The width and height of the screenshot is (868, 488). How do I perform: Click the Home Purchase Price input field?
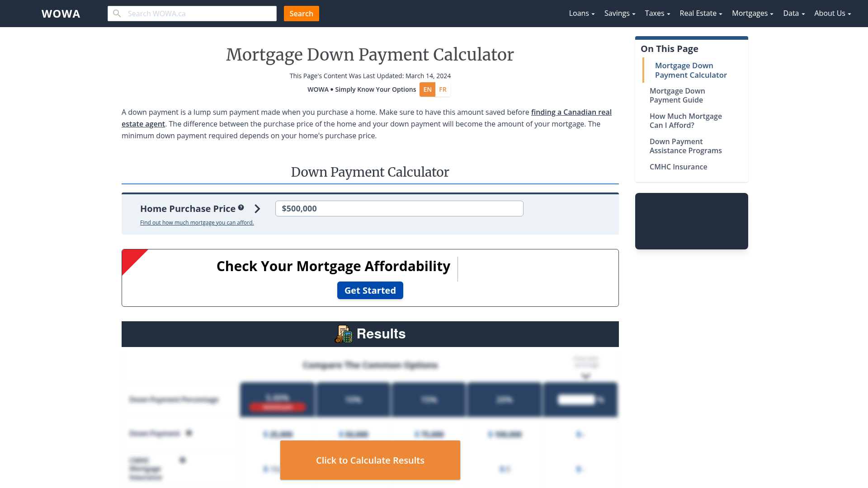tap(399, 209)
